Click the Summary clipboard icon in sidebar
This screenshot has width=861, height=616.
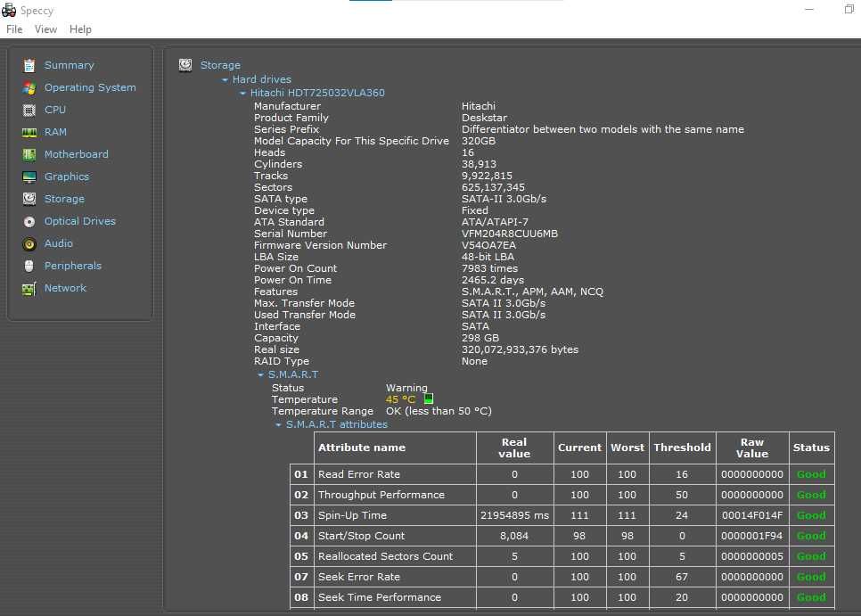click(29, 66)
